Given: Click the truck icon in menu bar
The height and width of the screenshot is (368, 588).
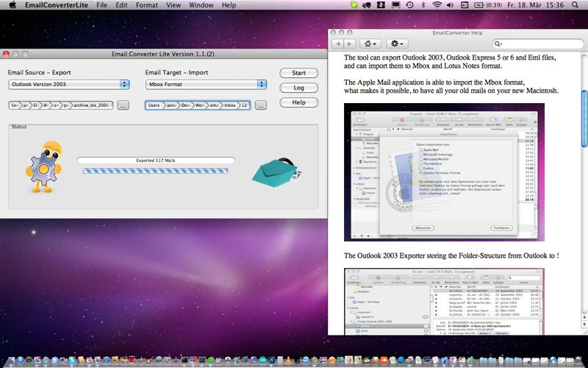Looking at the screenshot, I should point(367,5).
